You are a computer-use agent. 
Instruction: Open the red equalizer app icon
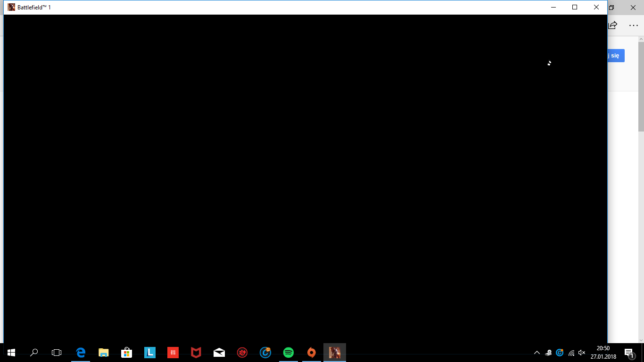click(x=173, y=352)
